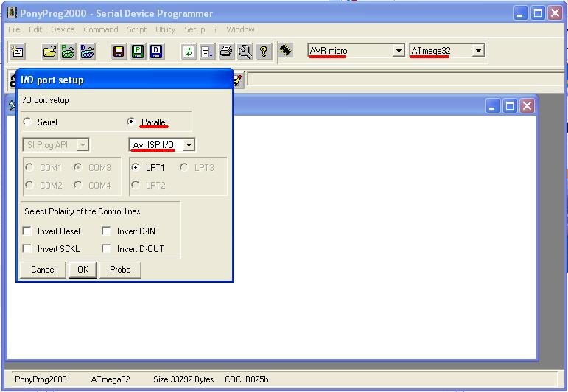Image resolution: width=568 pixels, height=392 pixels.
Task: Click PonyProg2000 in the status bar
Action: (x=41, y=379)
